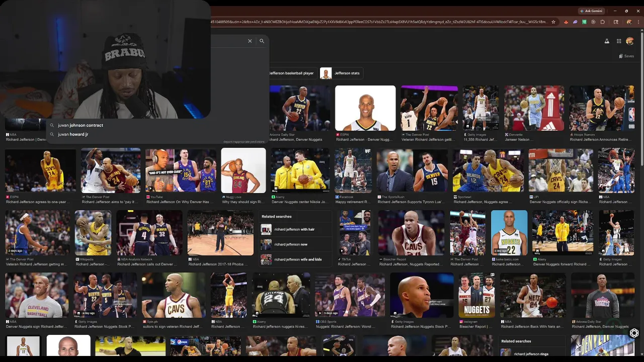This screenshot has height=362, width=644.
Task: Open ESPN 'agrees to one-year' Cavs image
Action: (x=40, y=170)
